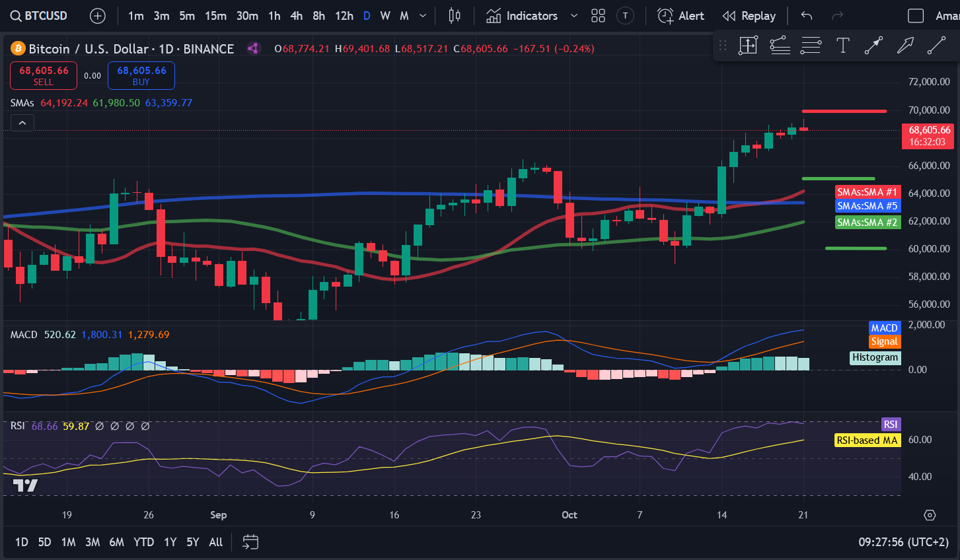Open the timezone menu 09:27:56 (UTC+2)

pyautogui.click(x=903, y=542)
